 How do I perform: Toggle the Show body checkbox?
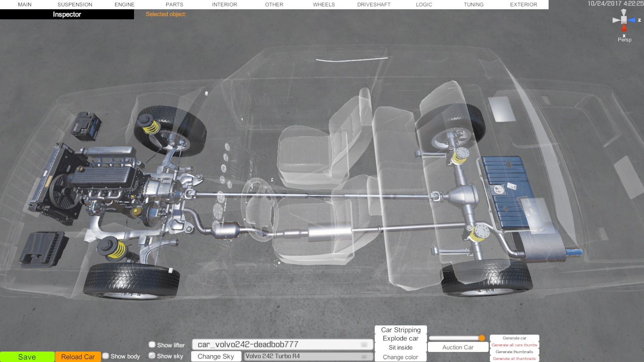tap(106, 356)
